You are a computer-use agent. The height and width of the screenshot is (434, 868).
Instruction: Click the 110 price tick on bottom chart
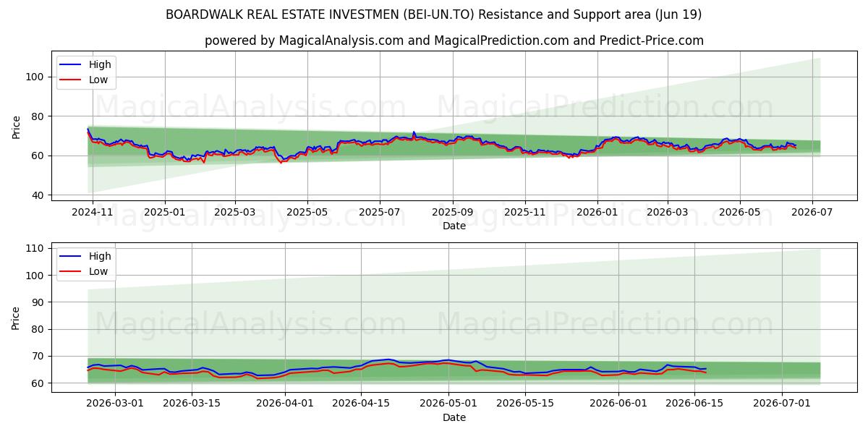(x=36, y=248)
